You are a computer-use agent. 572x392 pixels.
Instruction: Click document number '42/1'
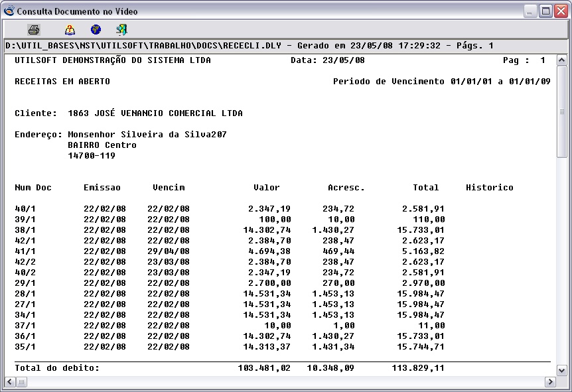coord(25,240)
